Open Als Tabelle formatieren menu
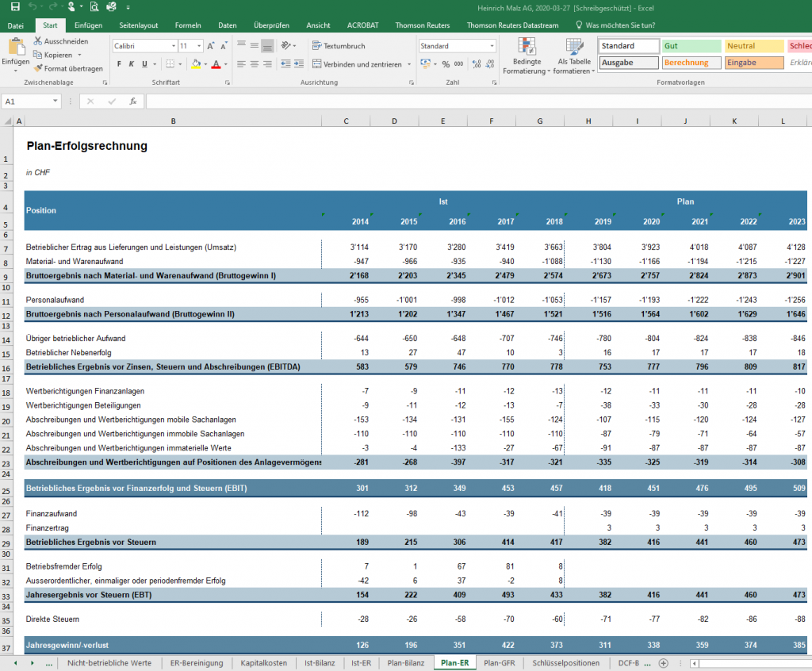 pos(574,56)
